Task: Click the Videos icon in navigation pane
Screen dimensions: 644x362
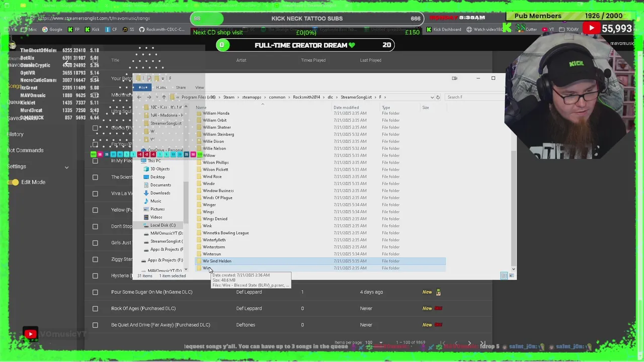Action: (x=146, y=217)
